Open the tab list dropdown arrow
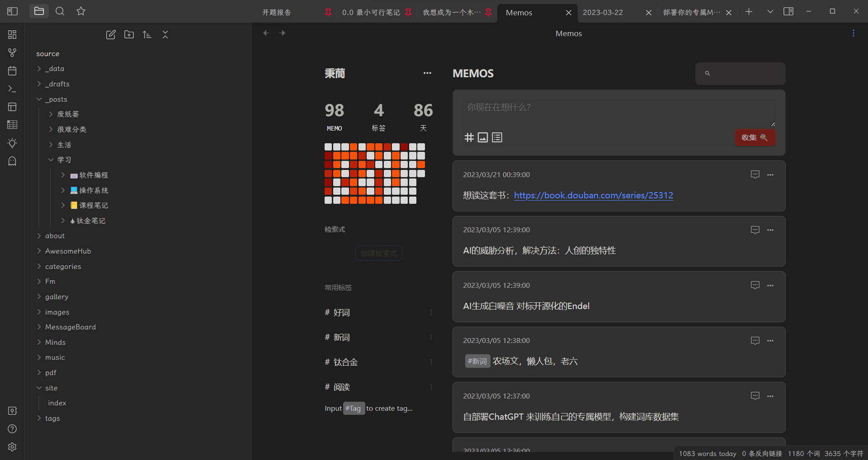This screenshot has height=460, width=868. pyautogui.click(x=770, y=12)
